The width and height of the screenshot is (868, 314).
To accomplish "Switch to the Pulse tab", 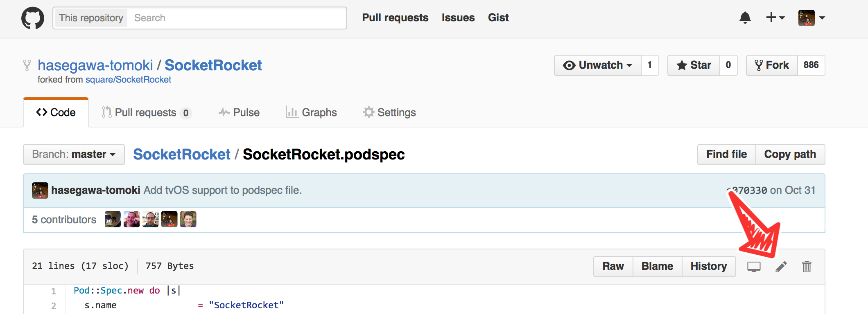I will pos(239,112).
